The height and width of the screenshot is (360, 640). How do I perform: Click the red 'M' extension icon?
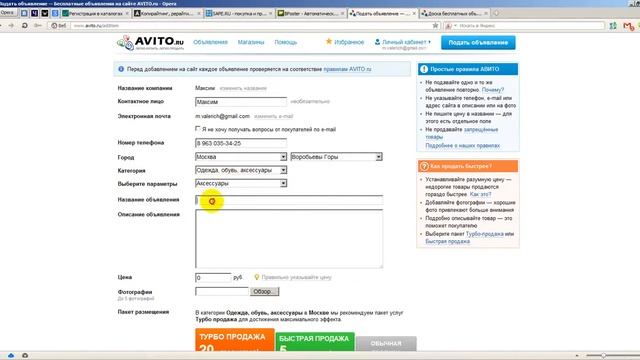[629, 26]
